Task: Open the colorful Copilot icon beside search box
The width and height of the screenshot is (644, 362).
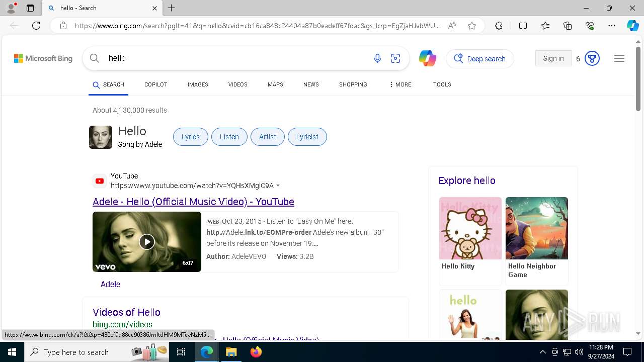Action: (x=428, y=58)
